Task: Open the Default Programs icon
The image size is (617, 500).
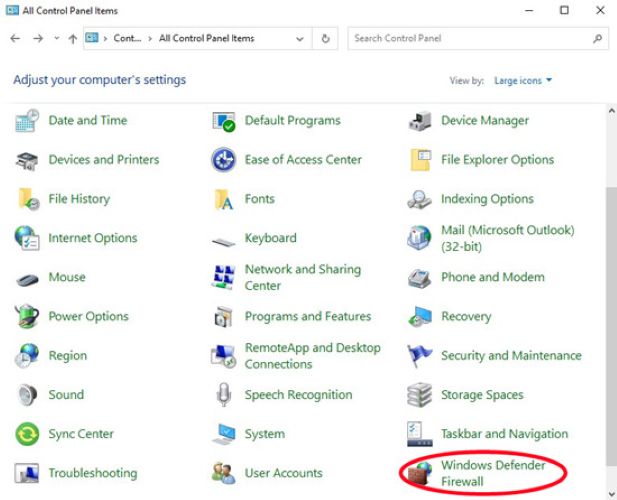Action: click(x=224, y=121)
